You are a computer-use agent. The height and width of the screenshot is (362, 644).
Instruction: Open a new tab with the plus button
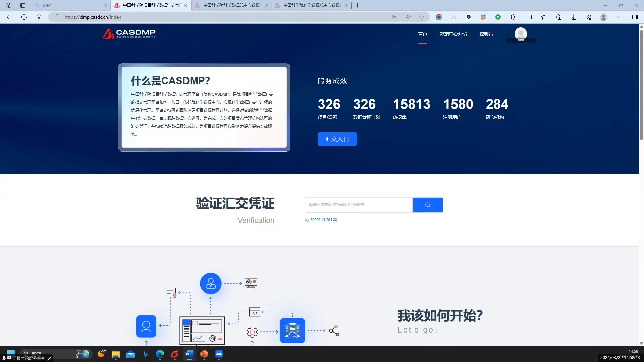point(358,5)
